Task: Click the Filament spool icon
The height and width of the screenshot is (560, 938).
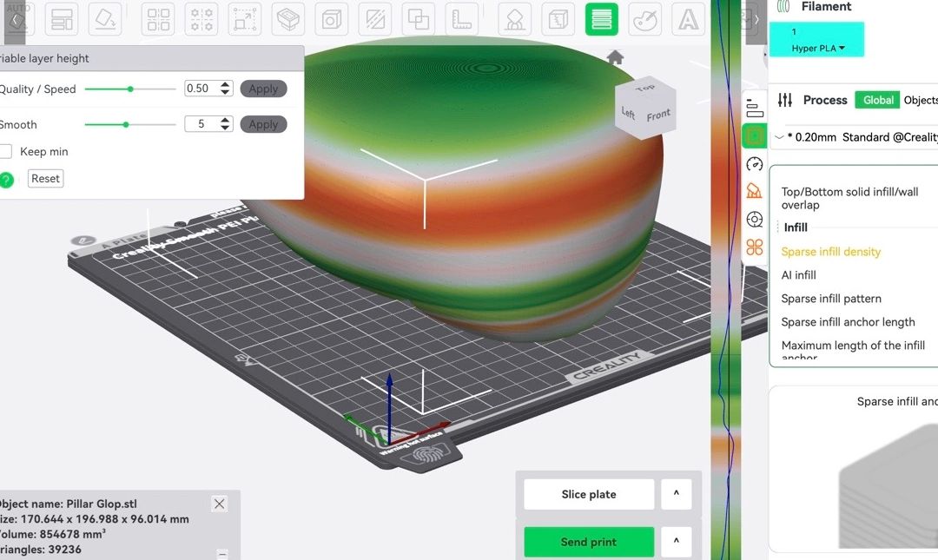Action: pos(783,7)
